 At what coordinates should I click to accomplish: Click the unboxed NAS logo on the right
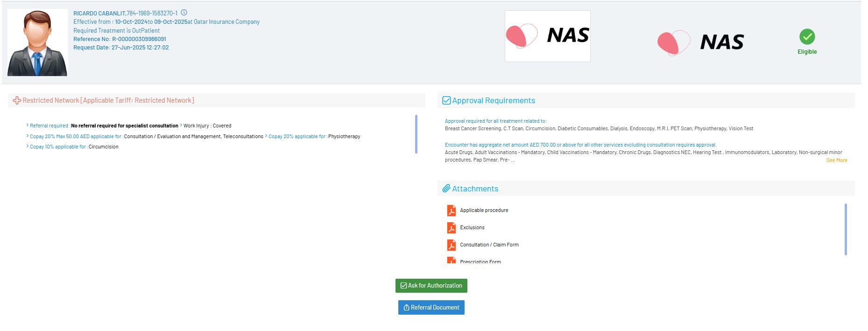[700, 42]
